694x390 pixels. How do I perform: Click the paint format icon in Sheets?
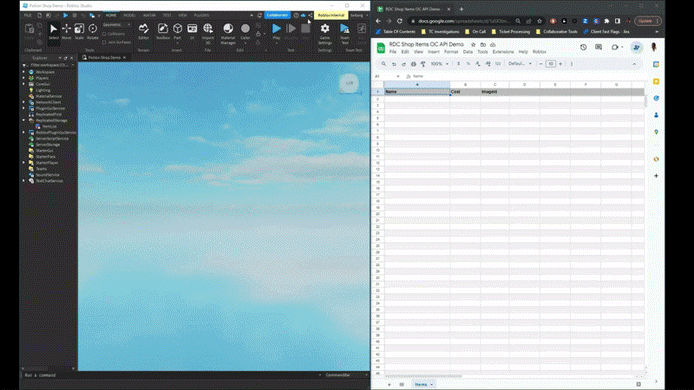pyautogui.click(x=423, y=64)
